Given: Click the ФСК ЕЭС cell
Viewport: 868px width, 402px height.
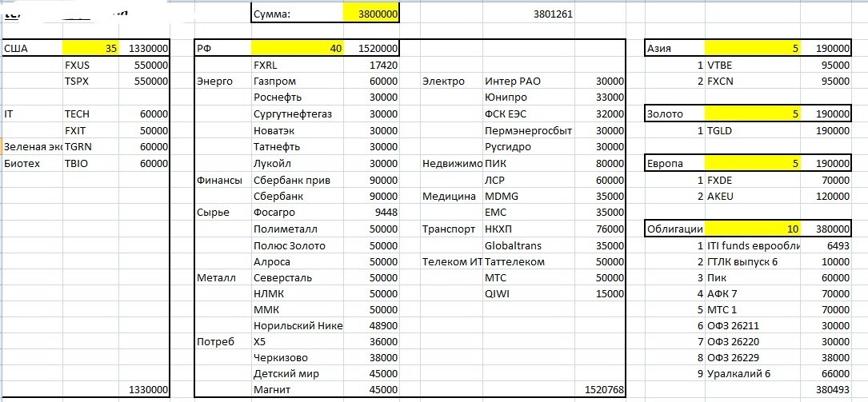Looking at the screenshot, I should pyautogui.click(x=529, y=114).
